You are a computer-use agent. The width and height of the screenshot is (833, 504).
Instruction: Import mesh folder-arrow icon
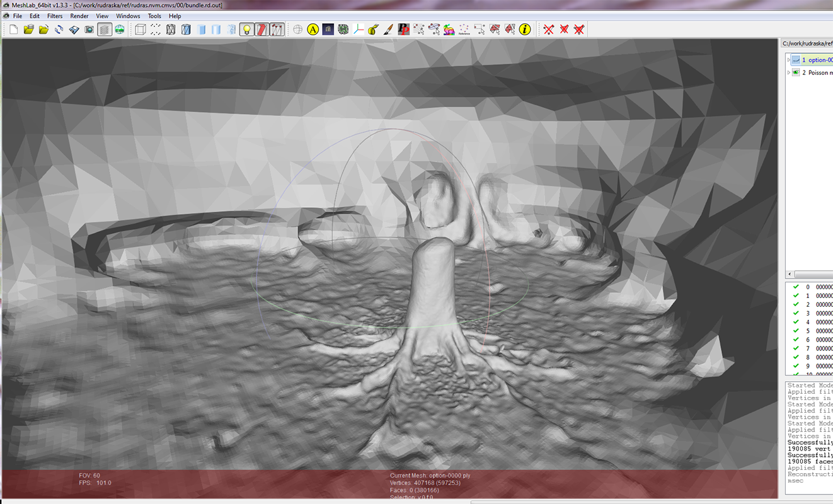[43, 30]
